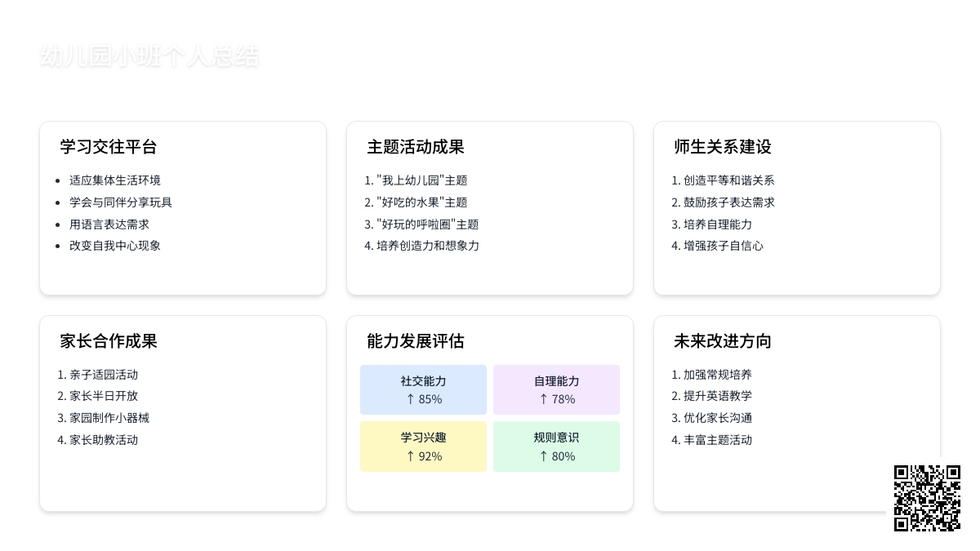980x551 pixels.
Task: Select the bullet 用语言表达需求
Action: point(109,224)
